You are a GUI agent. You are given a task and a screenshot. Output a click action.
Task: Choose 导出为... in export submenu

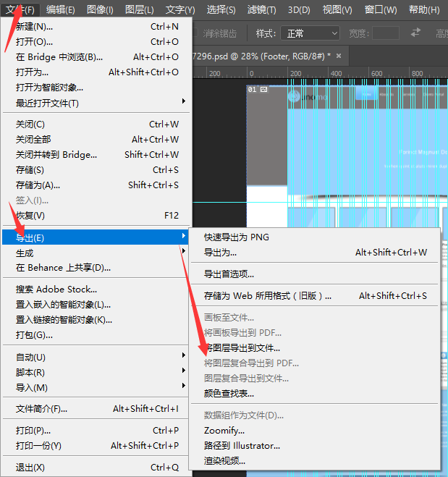click(315, 253)
